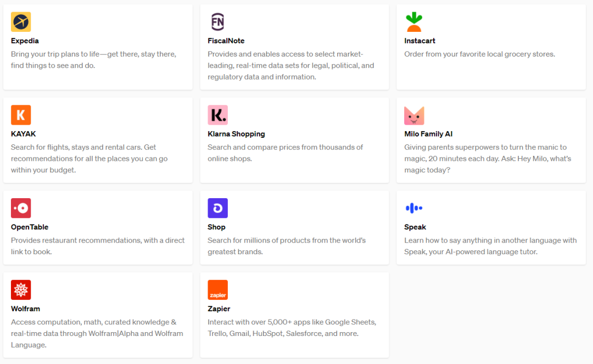Open the Expedia plugin title
This screenshot has width=593, height=364.
25,41
